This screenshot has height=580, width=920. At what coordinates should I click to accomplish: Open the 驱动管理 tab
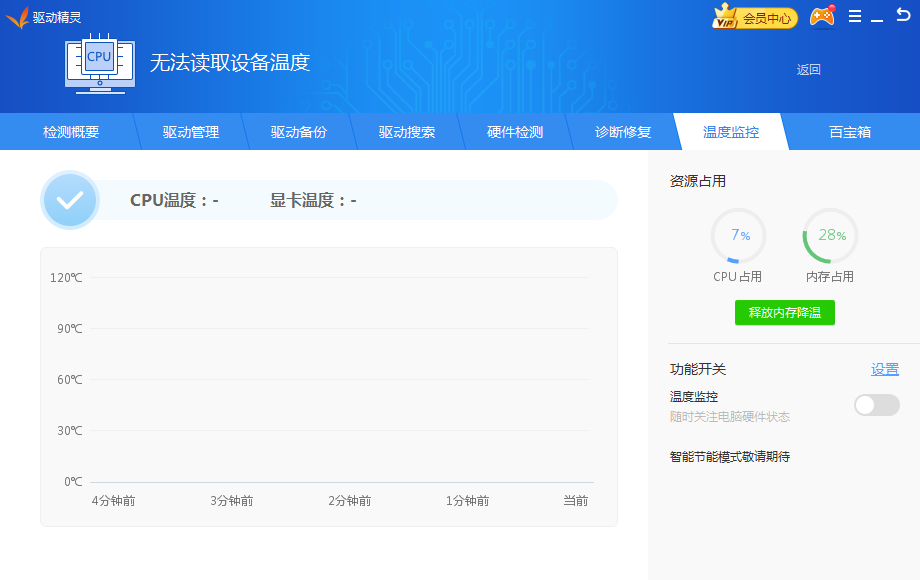[191, 132]
